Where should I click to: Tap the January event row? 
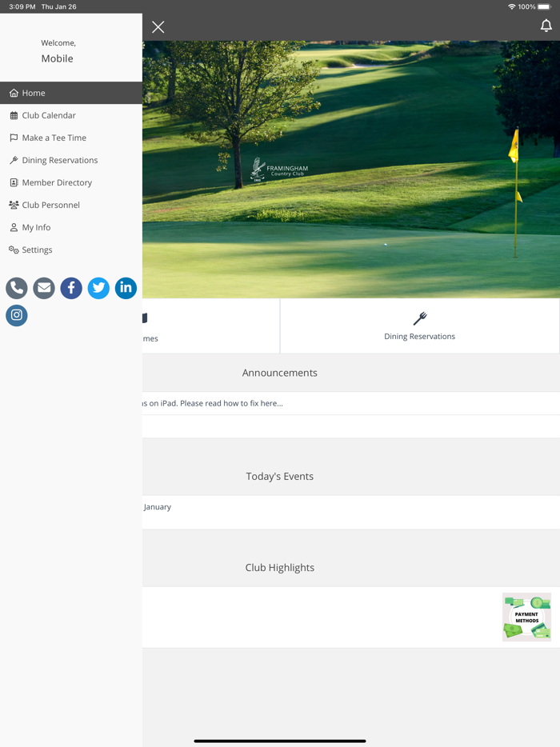[x=350, y=512]
